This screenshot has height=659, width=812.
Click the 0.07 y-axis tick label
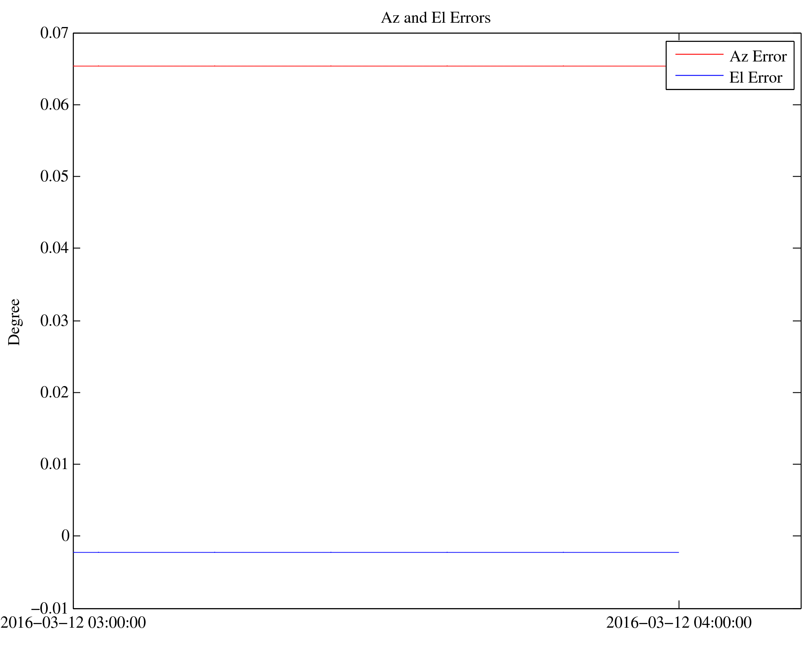(x=54, y=33)
